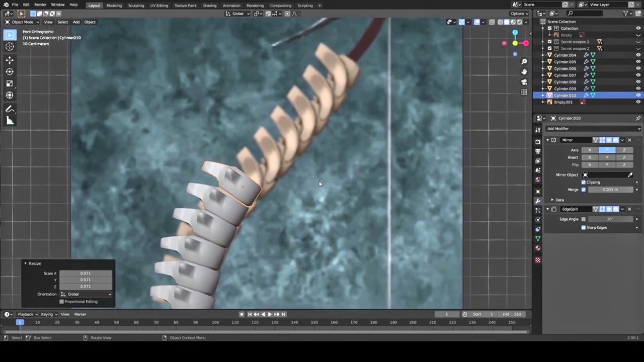Switch to orthographic/perspective grid icon
Viewport: 644px width, 362px height.
pos(524,93)
